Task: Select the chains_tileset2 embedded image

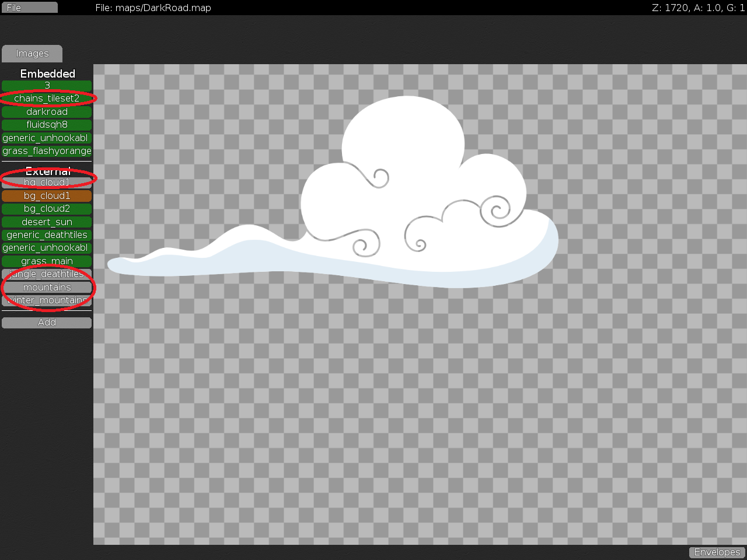Action: pos(47,98)
